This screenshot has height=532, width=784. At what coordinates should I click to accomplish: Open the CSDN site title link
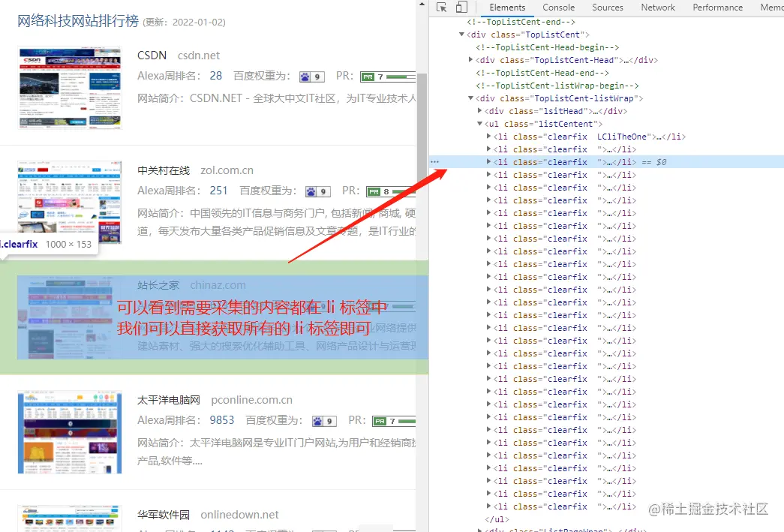click(152, 55)
